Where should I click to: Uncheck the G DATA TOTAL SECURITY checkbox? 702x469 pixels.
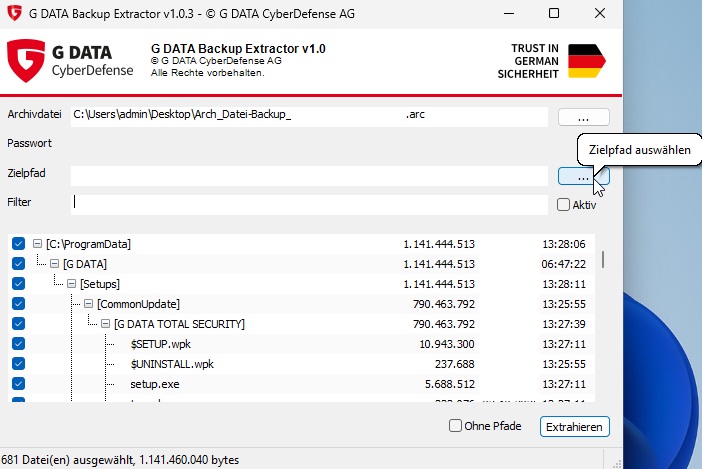tap(18, 324)
